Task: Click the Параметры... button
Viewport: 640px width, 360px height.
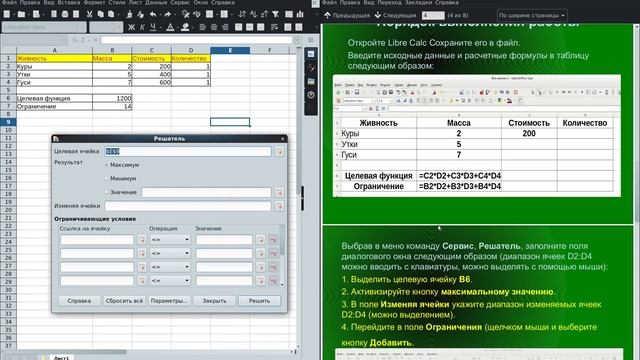Action: 169,301
